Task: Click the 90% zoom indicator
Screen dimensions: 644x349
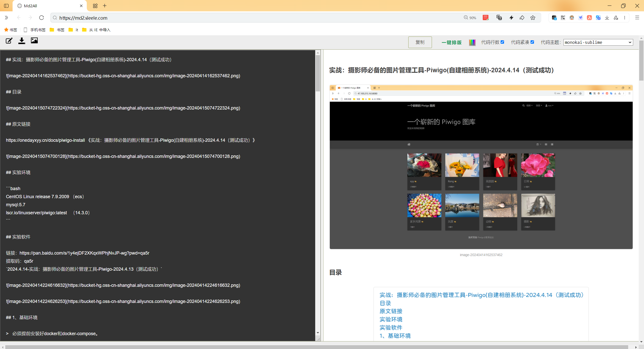Action: point(470,18)
